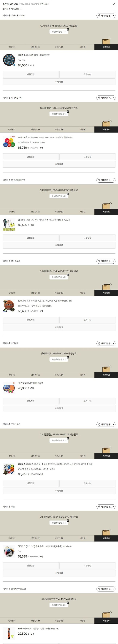
Task: Select the 배송완료 step for the 683413807261 shipment
Action: pyautogui.click(x=106, y=130)
